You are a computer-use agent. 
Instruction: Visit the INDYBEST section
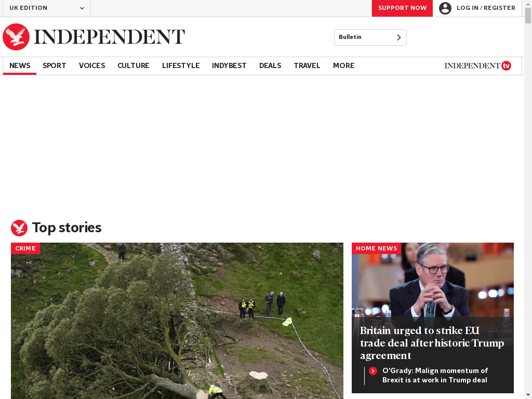[229, 66]
